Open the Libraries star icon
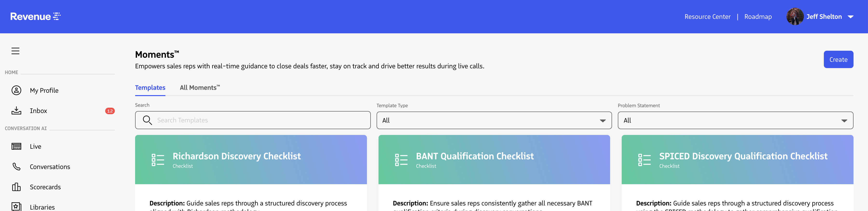 pos(16,206)
